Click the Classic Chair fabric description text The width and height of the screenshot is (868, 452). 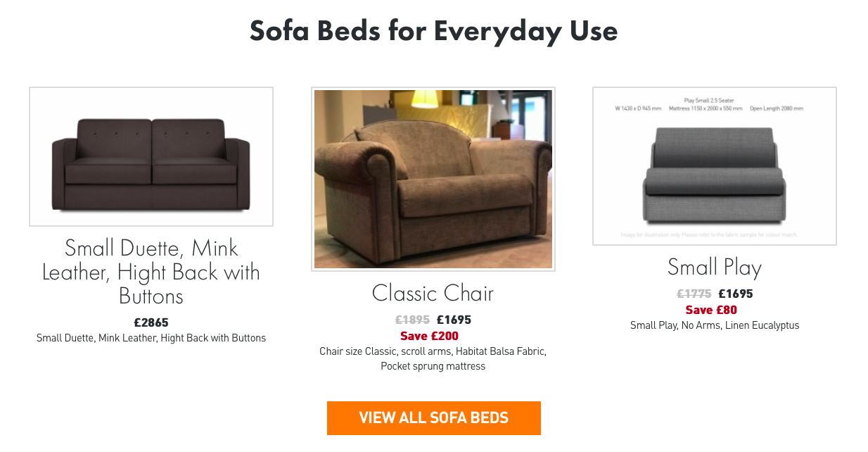433,358
